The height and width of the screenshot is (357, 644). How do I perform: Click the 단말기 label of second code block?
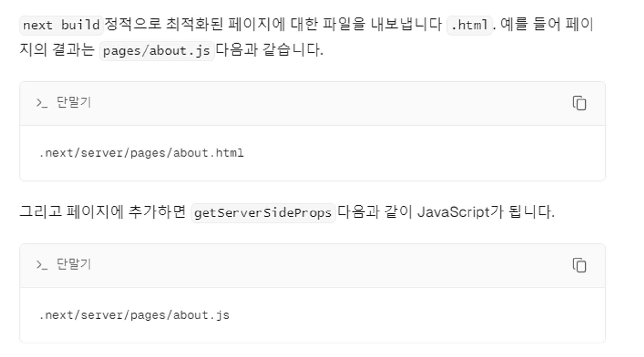[x=74, y=264]
